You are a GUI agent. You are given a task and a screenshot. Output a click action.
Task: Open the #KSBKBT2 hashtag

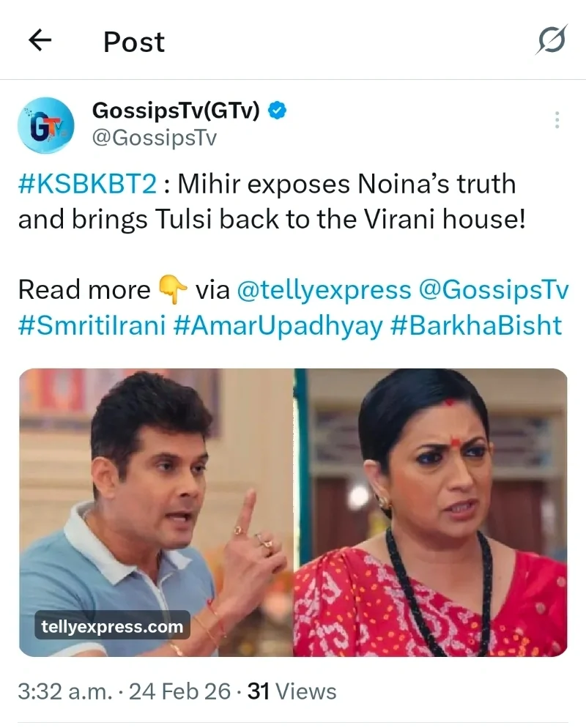(88, 185)
